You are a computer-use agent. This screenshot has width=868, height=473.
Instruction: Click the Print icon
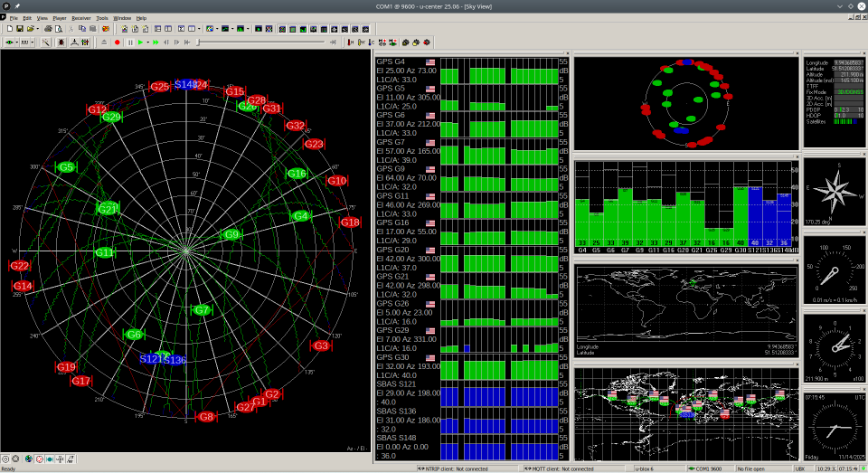pyautogui.click(x=48, y=29)
